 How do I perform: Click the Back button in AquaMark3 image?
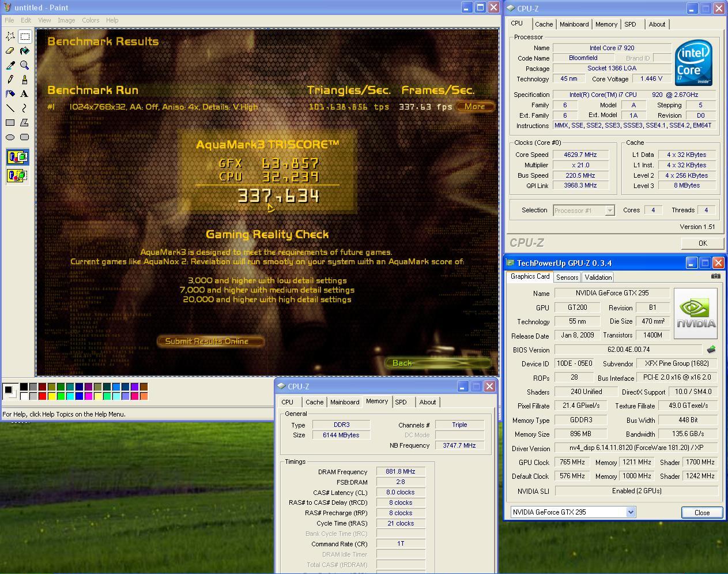coord(438,363)
